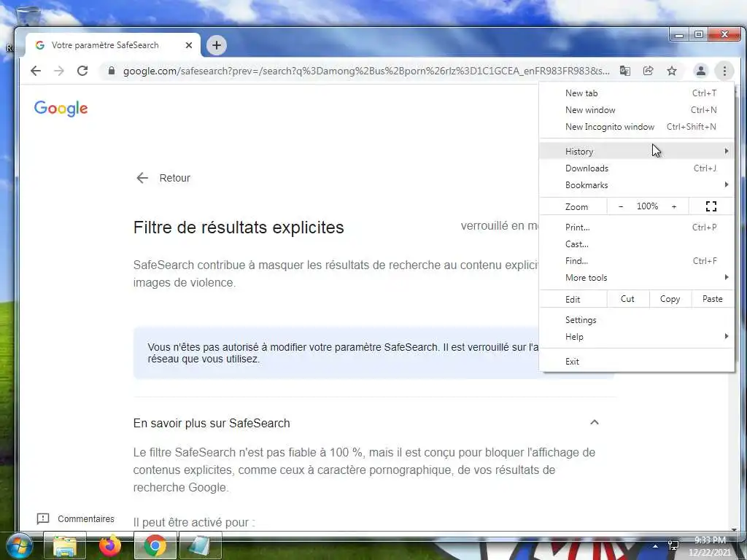Select New tab menu entry
Screen dimensions: 747x560
pos(636,93)
